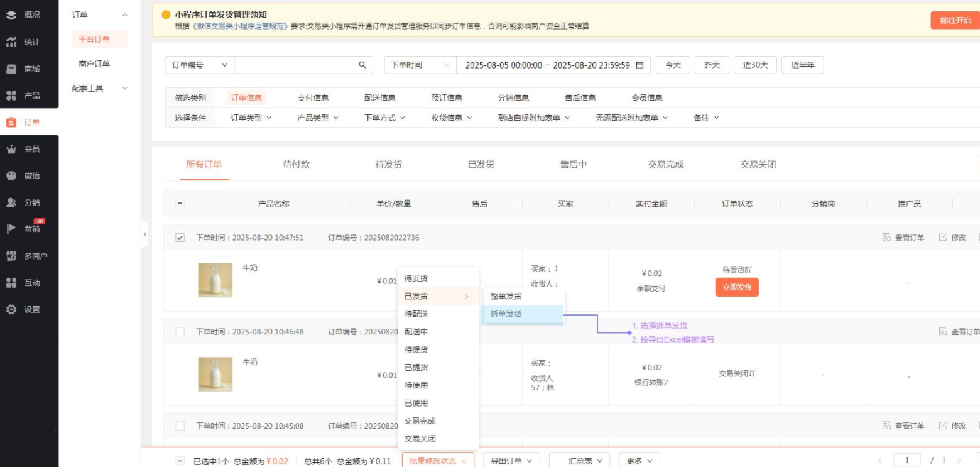Image resolution: width=980 pixels, height=467 pixels.
Task: Collapse the side panel arrow handle
Action: (145, 234)
